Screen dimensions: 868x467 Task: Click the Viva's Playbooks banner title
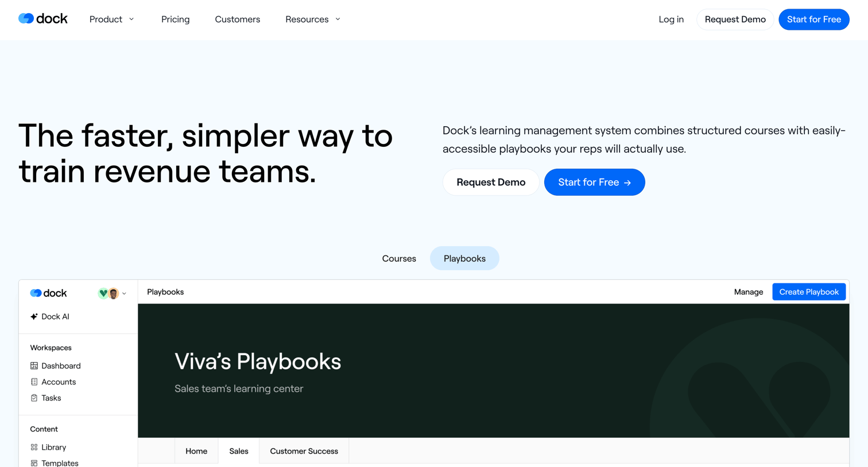(x=258, y=361)
